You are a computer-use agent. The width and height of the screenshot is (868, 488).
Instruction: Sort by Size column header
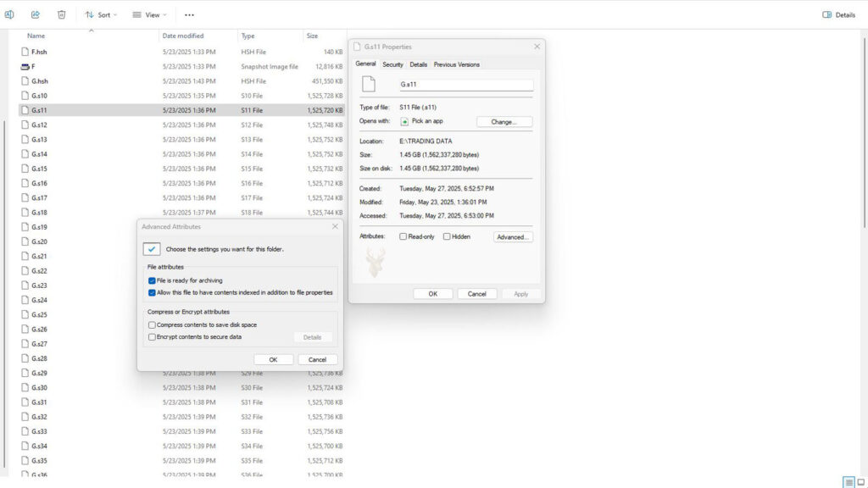point(312,36)
